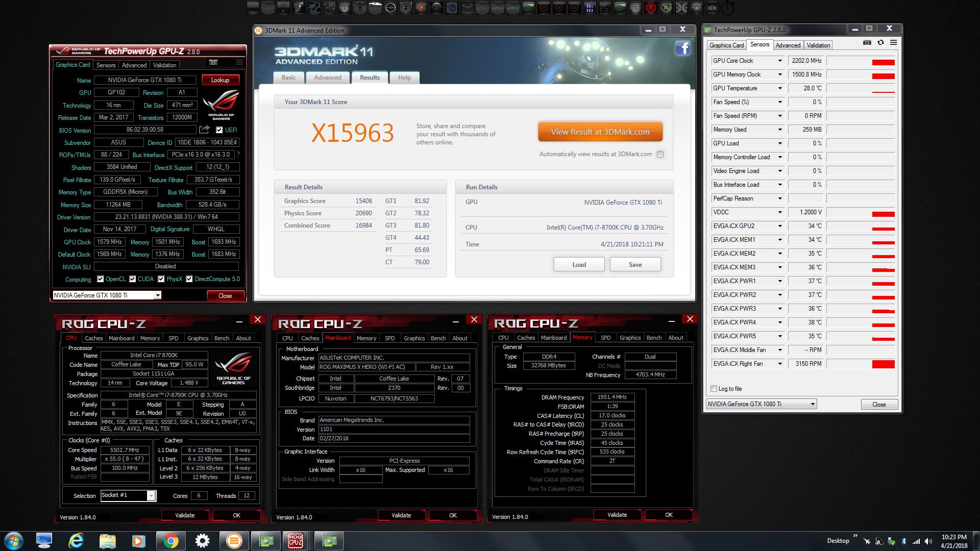Click the ROG CPU-Z taskbar icon
The width and height of the screenshot is (980, 551).
tap(296, 540)
